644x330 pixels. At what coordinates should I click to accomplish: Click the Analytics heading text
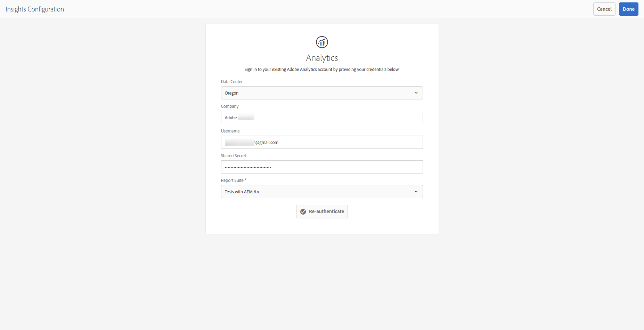coord(322,58)
